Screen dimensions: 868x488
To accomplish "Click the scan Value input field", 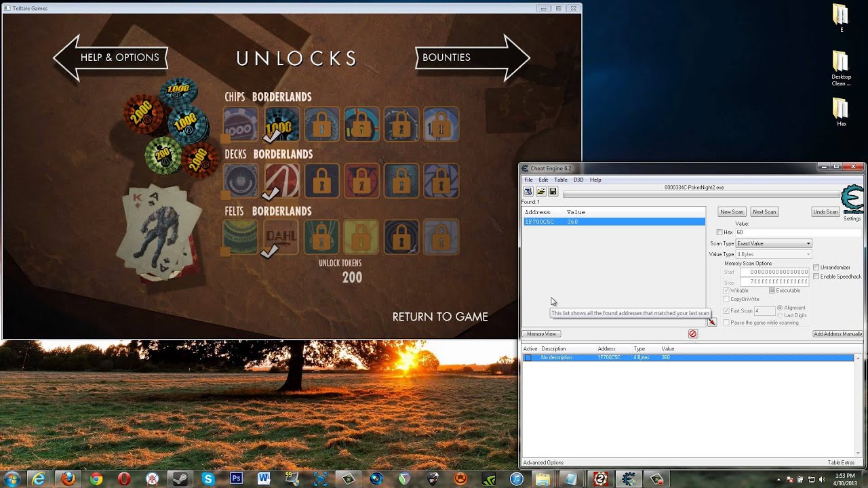I will pyautogui.click(x=799, y=232).
